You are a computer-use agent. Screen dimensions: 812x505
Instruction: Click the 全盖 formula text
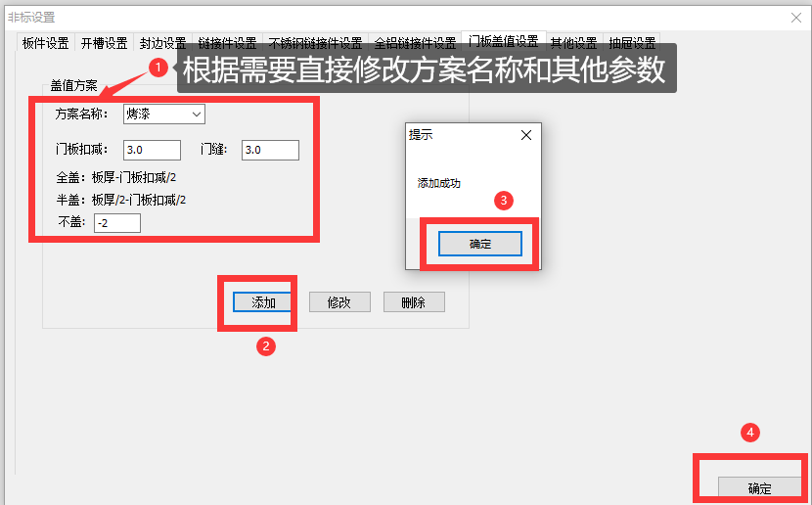coord(116,178)
